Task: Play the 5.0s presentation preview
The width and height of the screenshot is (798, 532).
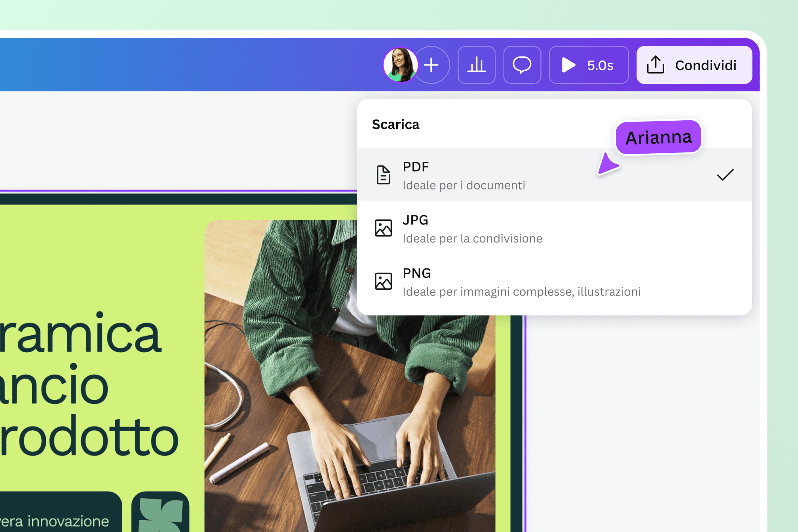Action: tap(589, 65)
